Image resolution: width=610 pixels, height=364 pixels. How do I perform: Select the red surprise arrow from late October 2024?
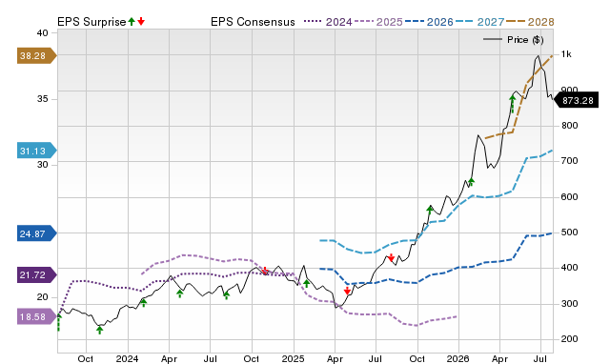265,271
